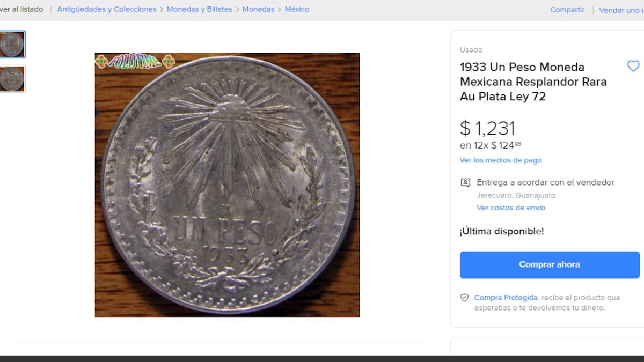The width and height of the screenshot is (644, 362).
Task: Return to the listing via ver al listado
Action: coord(21,9)
